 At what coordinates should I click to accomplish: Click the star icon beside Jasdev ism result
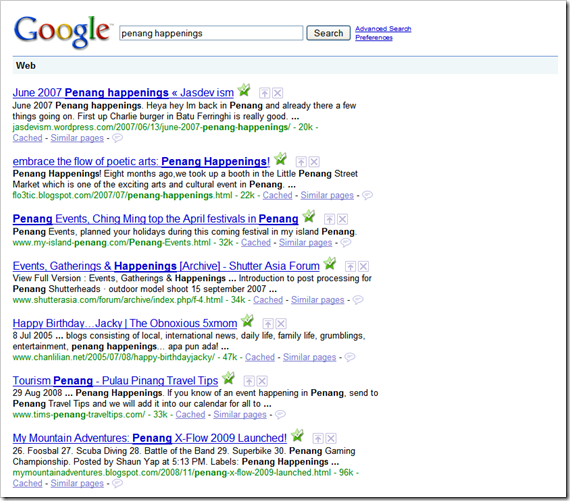pos(244,90)
